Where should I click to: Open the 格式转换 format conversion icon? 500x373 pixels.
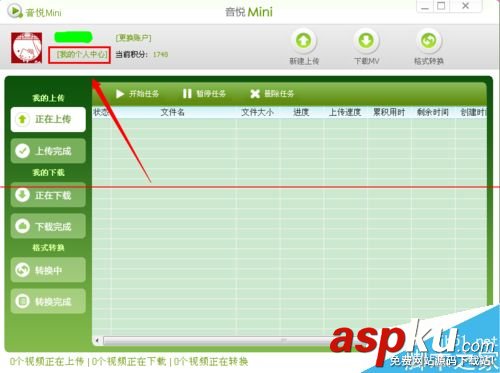click(x=429, y=41)
